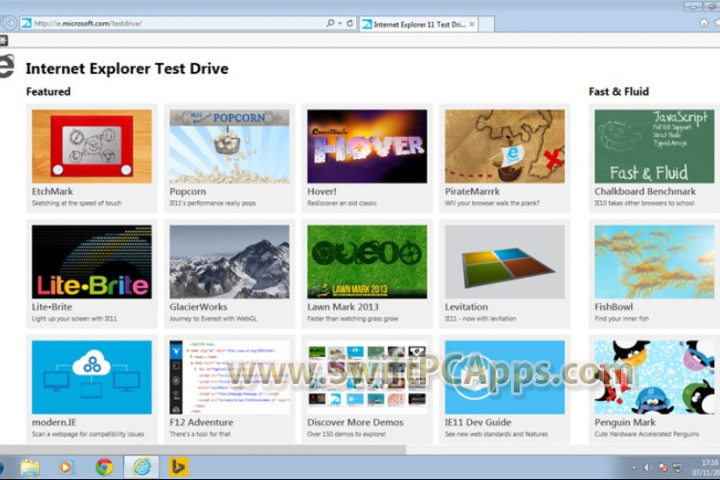Viewport: 720px width, 480px height.
Task: Click the network tray icon
Action: point(677,468)
